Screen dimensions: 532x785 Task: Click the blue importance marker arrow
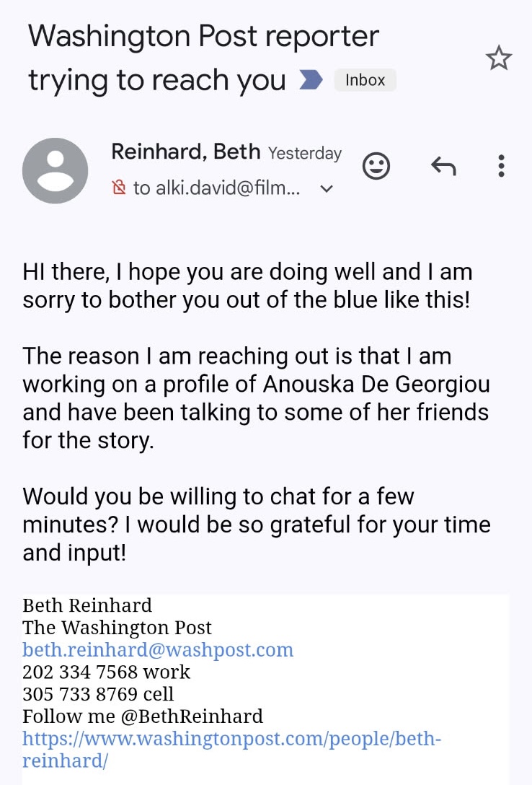pyautogui.click(x=311, y=80)
